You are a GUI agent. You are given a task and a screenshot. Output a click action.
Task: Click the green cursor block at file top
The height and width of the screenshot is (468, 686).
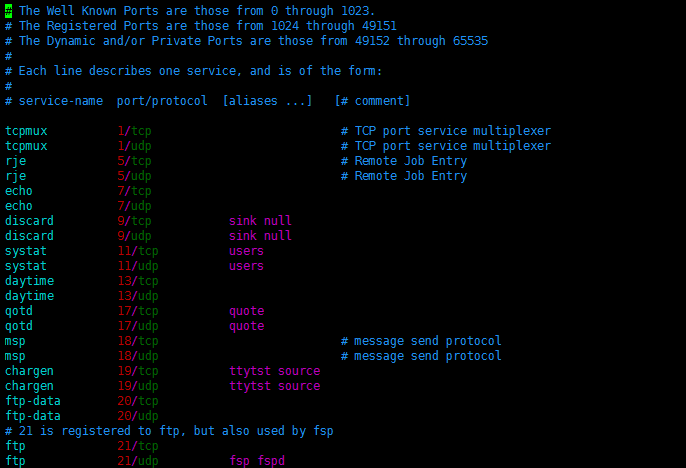pos(8,11)
